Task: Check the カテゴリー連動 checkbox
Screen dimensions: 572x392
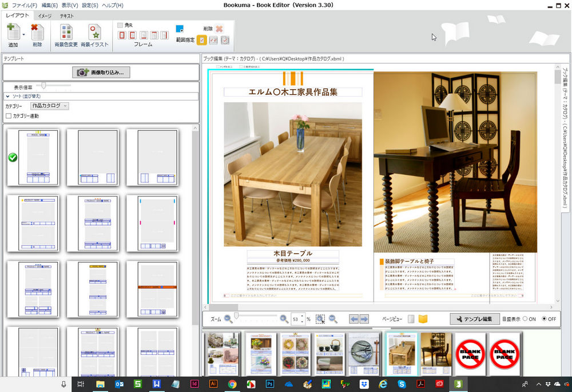Action: tap(9, 116)
